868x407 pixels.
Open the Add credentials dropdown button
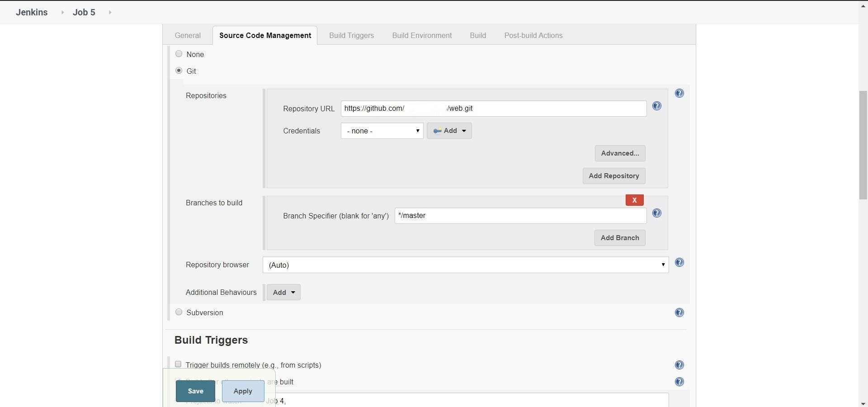coord(449,131)
